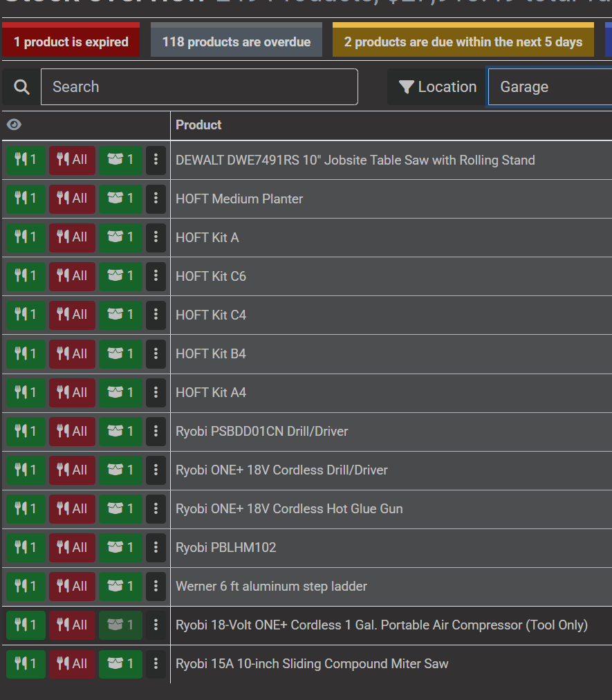Filter by 118 products are overdue
The height and width of the screenshot is (700, 612).
(236, 39)
